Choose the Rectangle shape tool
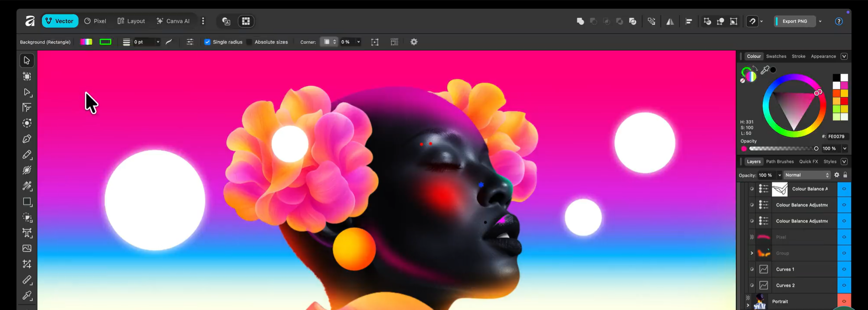Viewport: 868px width, 310px height. [x=27, y=202]
